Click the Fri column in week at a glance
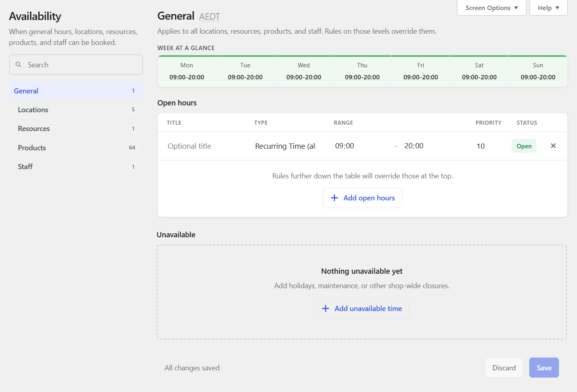The image size is (577, 392). [421, 71]
